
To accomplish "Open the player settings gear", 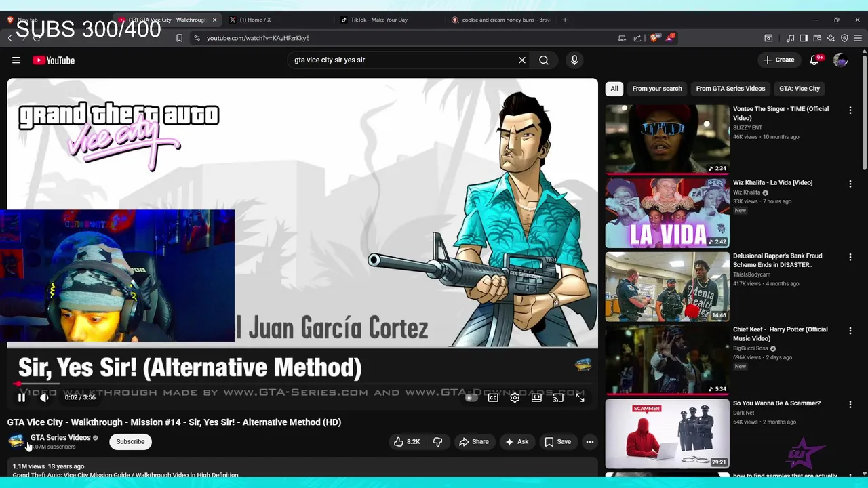I will point(515,398).
